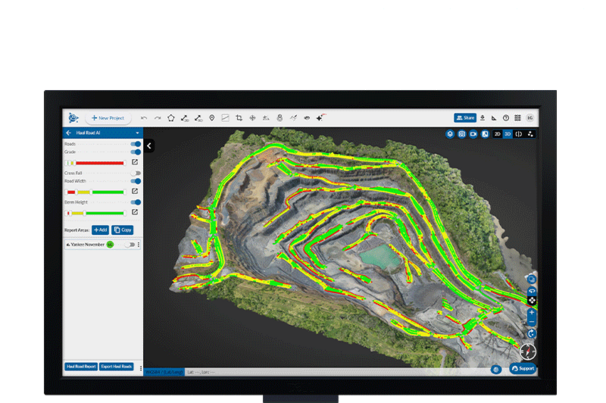Add a new report area
Screen dimensions: 606x403
pyautogui.click(x=100, y=230)
